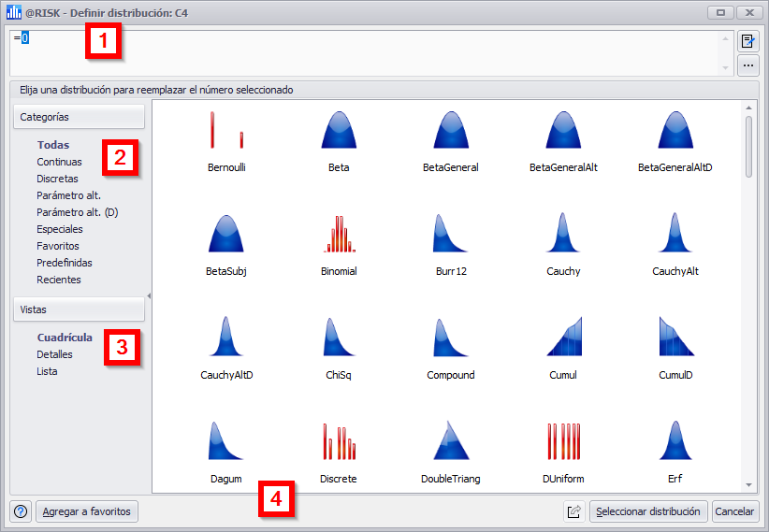The image size is (769, 532).
Task: Switch to Detalles view
Action: (x=54, y=354)
